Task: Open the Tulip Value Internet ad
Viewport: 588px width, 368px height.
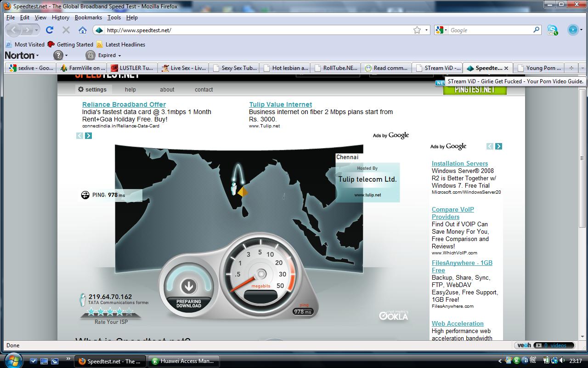Action: point(280,104)
